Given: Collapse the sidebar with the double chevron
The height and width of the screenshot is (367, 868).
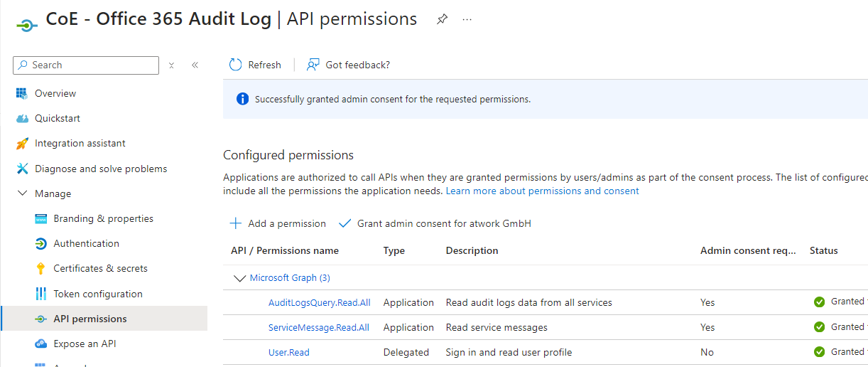Looking at the screenshot, I should pos(195,65).
